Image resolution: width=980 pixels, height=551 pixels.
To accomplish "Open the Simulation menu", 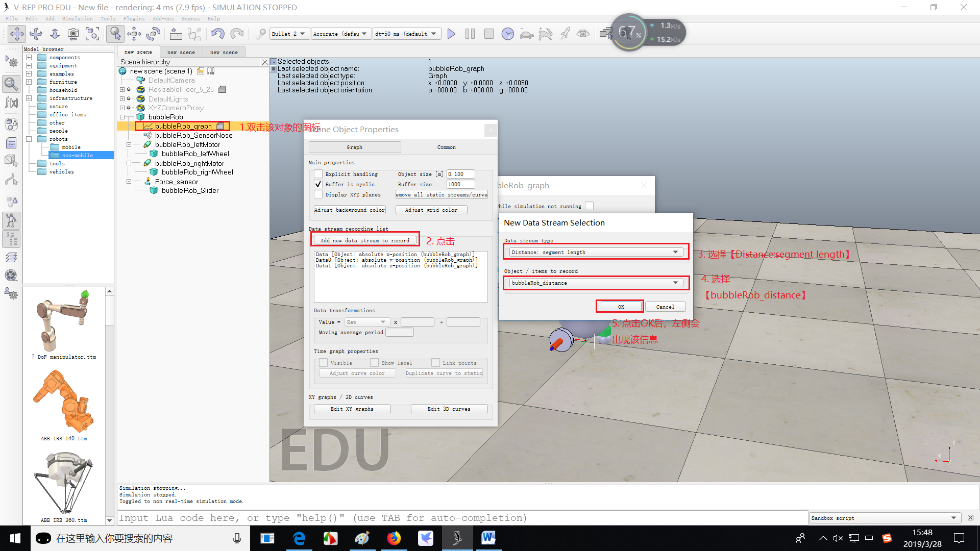I will tap(78, 18).
